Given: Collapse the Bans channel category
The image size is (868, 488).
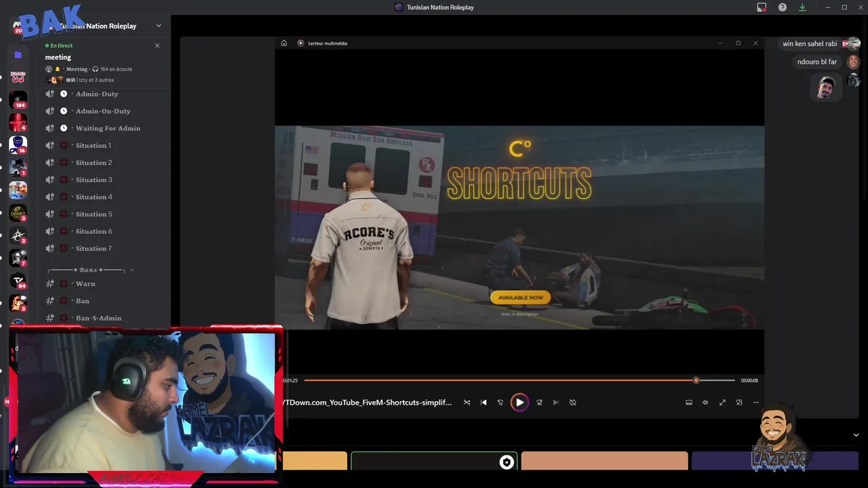Looking at the screenshot, I should tap(90, 270).
